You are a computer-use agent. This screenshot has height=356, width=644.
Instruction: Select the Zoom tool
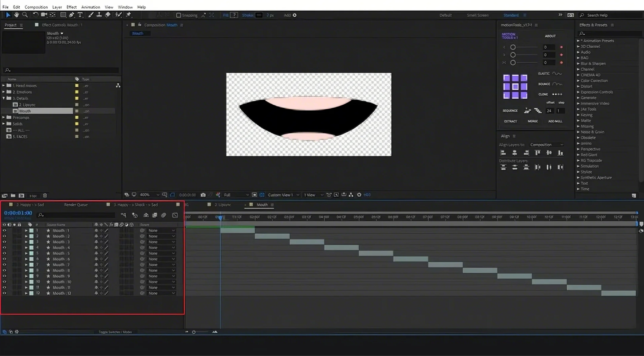(x=25, y=15)
